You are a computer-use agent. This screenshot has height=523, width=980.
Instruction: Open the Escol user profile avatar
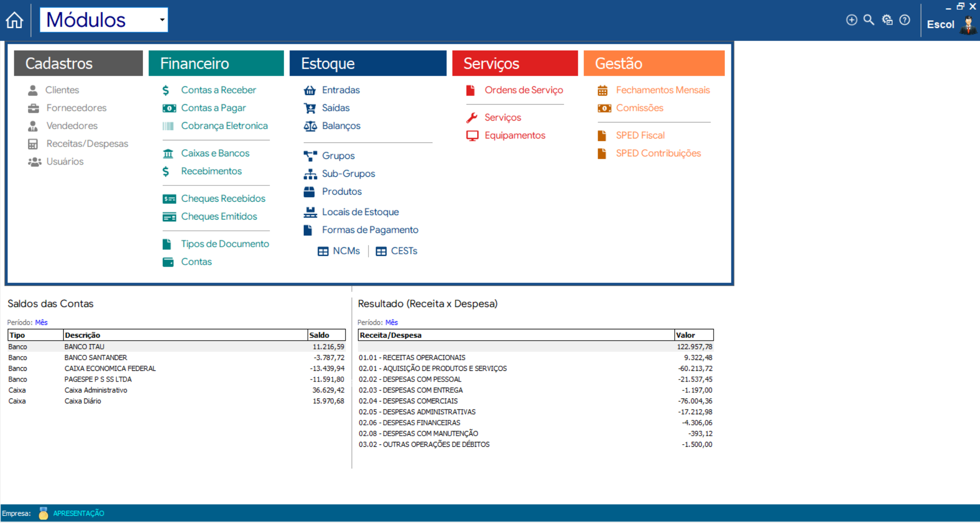[967, 24]
